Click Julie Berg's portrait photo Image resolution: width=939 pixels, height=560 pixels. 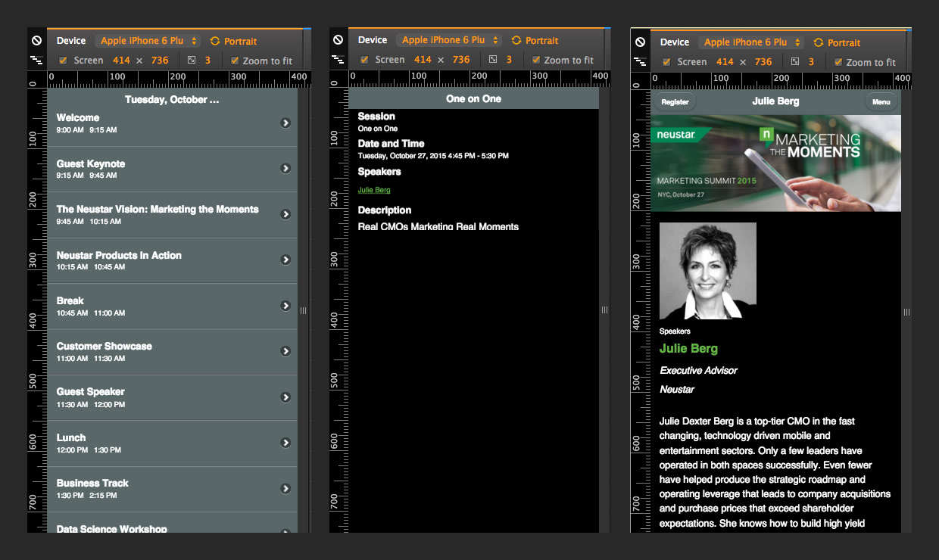coord(708,271)
